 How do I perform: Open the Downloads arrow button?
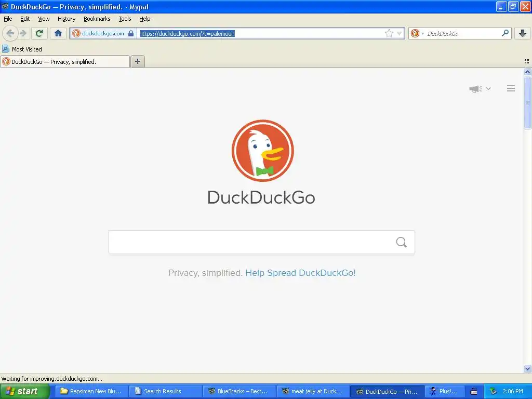coord(523,33)
